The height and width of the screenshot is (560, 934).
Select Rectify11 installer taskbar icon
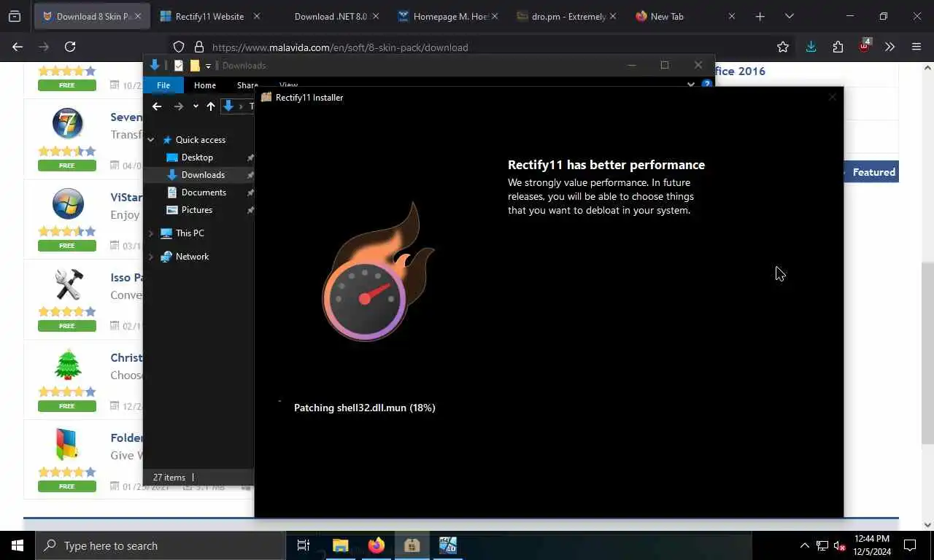pyautogui.click(x=412, y=545)
